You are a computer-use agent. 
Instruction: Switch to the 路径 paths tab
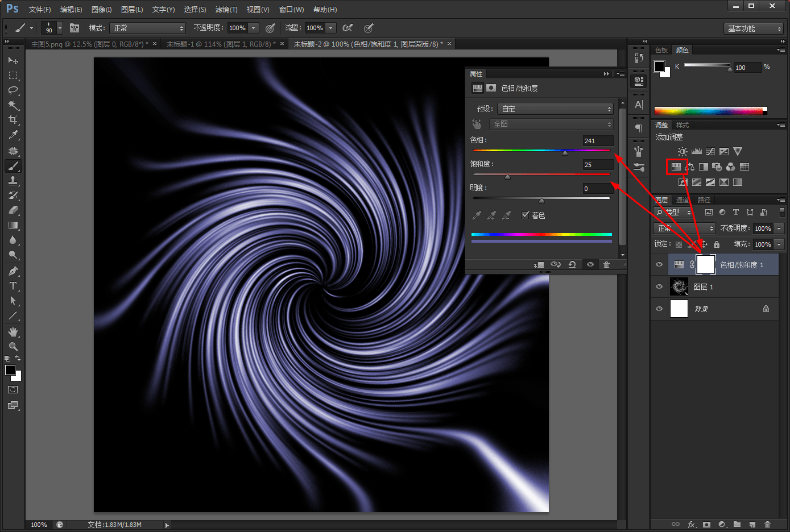(x=704, y=200)
